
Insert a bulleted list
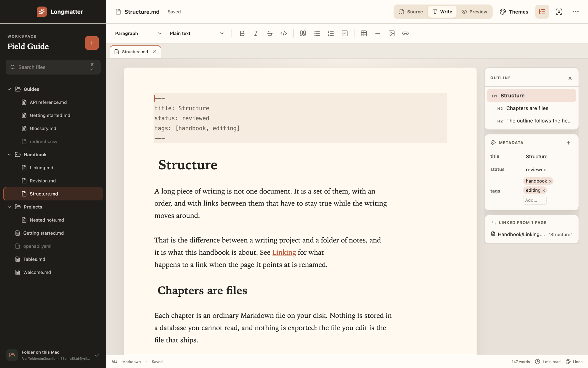click(x=317, y=33)
